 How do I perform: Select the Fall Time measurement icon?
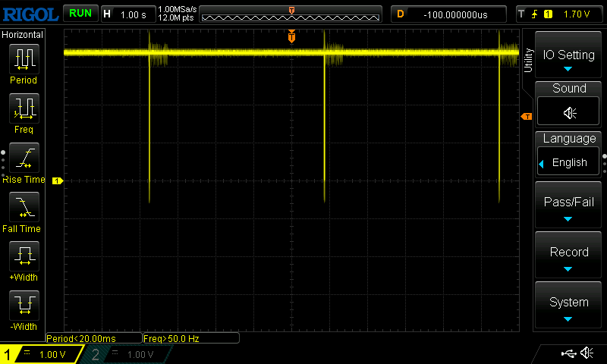(24, 206)
